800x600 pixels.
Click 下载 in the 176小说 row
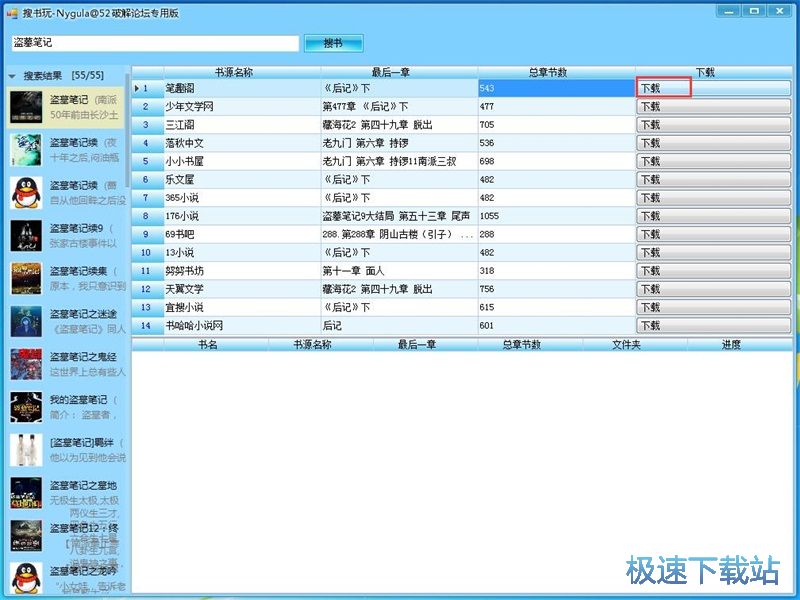tap(714, 216)
